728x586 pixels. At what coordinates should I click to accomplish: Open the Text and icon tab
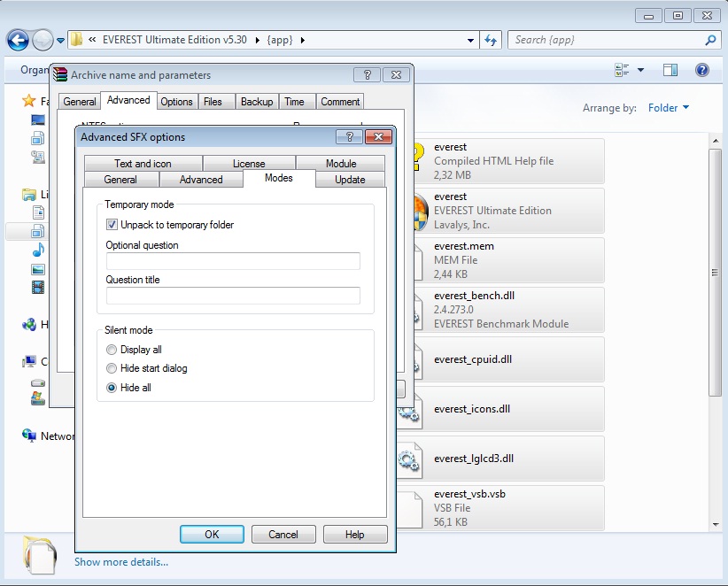click(143, 164)
